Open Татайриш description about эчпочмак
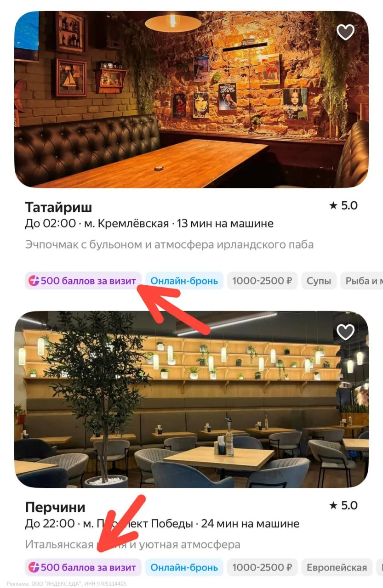 pos(169,244)
